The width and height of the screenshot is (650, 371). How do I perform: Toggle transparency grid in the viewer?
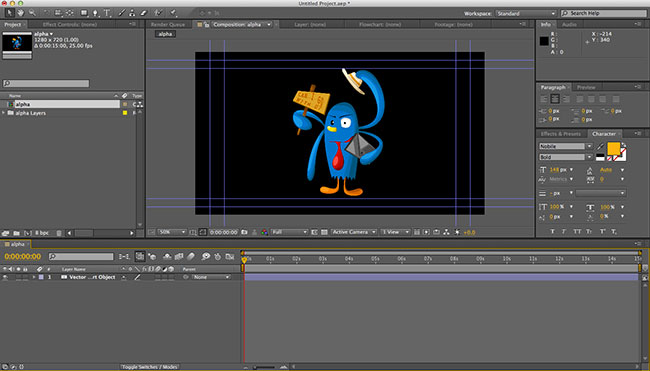point(324,232)
